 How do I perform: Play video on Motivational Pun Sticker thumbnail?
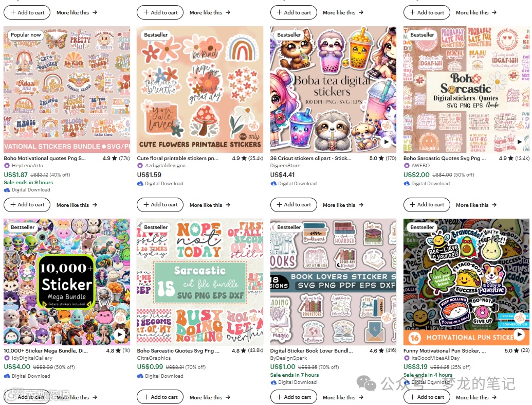click(x=520, y=334)
